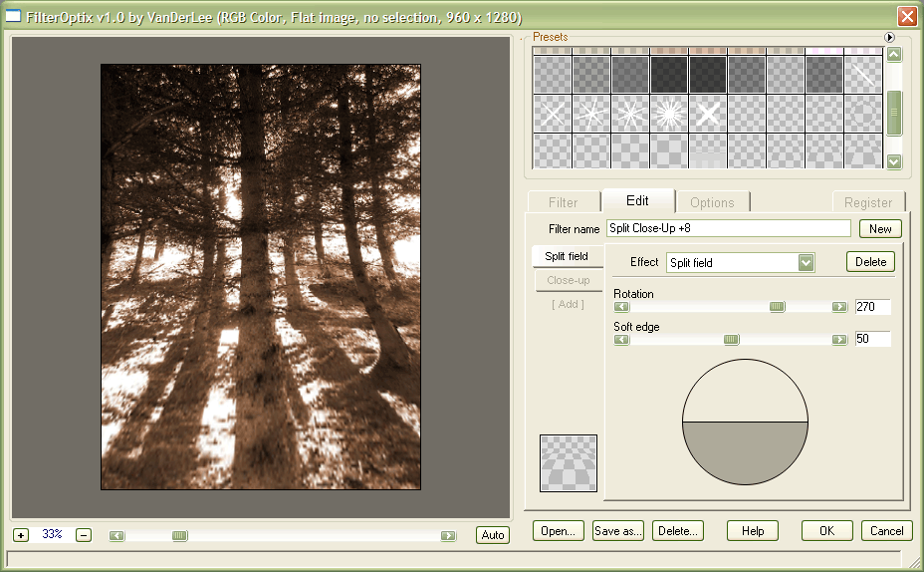Pick the thick white X cross preset
Screen dimensions: 924x572
[708, 114]
